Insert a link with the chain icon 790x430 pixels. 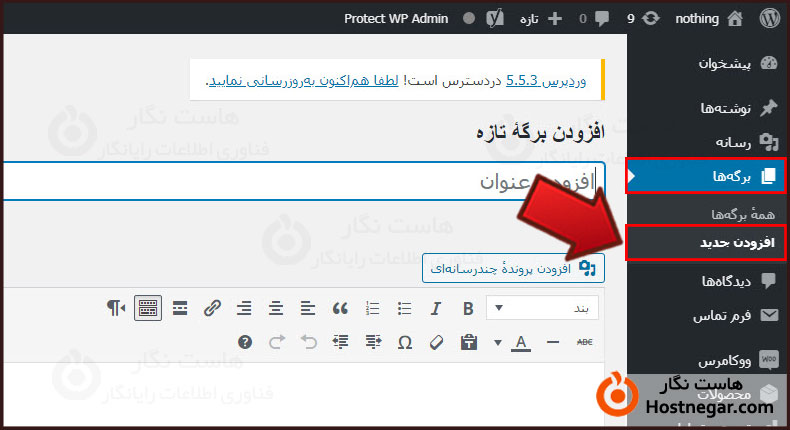tap(212, 308)
